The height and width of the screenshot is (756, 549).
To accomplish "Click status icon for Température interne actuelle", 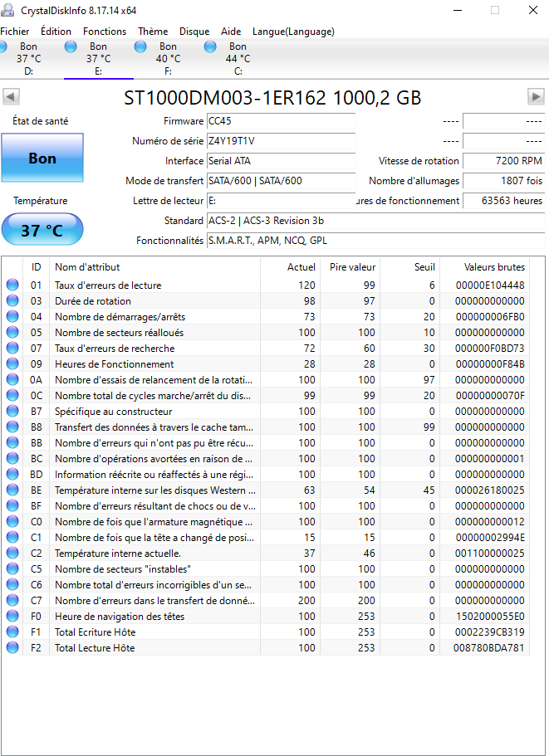I will coord(12,553).
